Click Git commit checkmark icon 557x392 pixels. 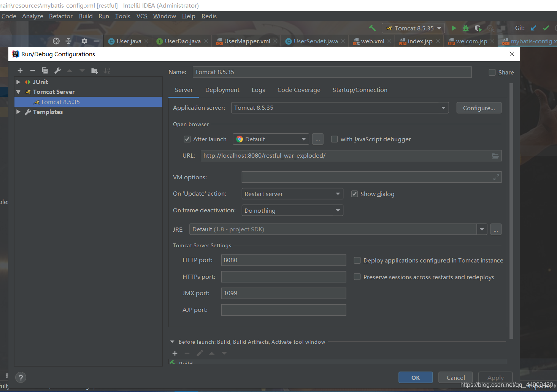[546, 28]
